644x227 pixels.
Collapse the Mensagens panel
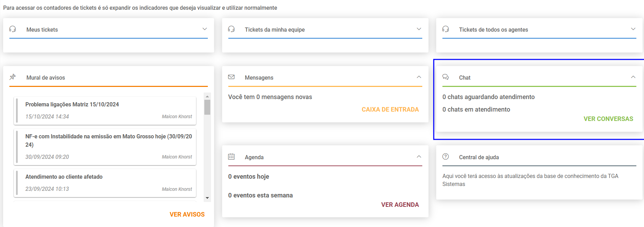tap(419, 77)
